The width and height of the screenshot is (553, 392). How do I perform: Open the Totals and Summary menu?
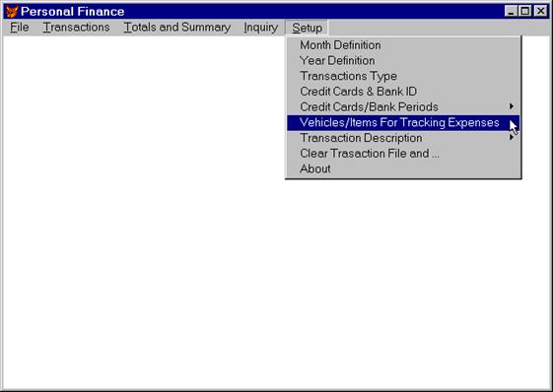point(177,28)
